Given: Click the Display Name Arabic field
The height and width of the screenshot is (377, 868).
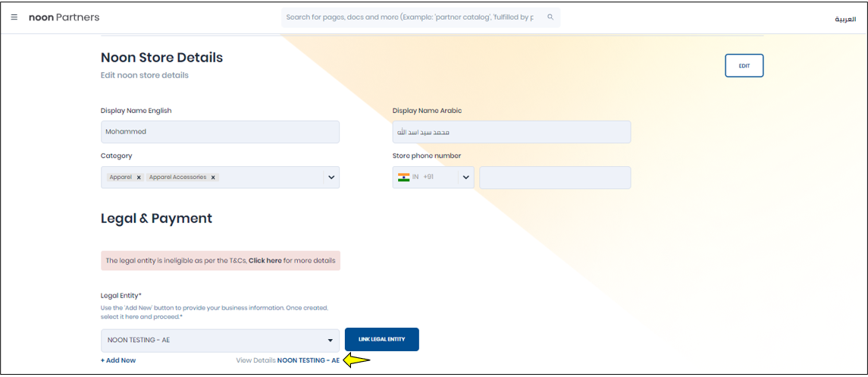Looking at the screenshot, I should pos(511,132).
